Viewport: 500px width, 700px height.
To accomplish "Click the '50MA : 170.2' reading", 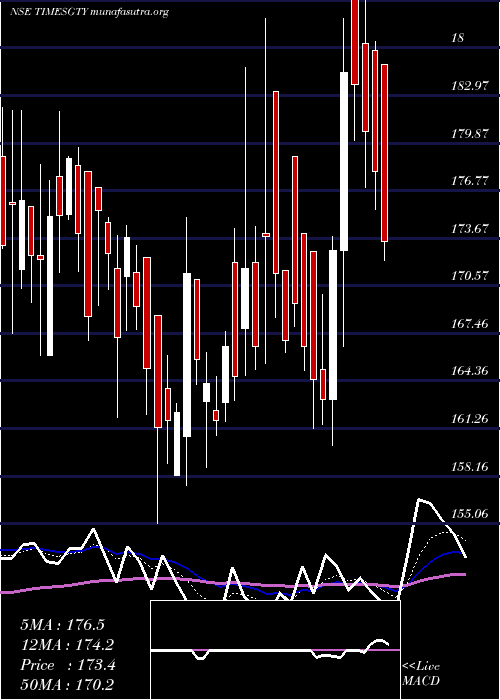I will point(67,685).
